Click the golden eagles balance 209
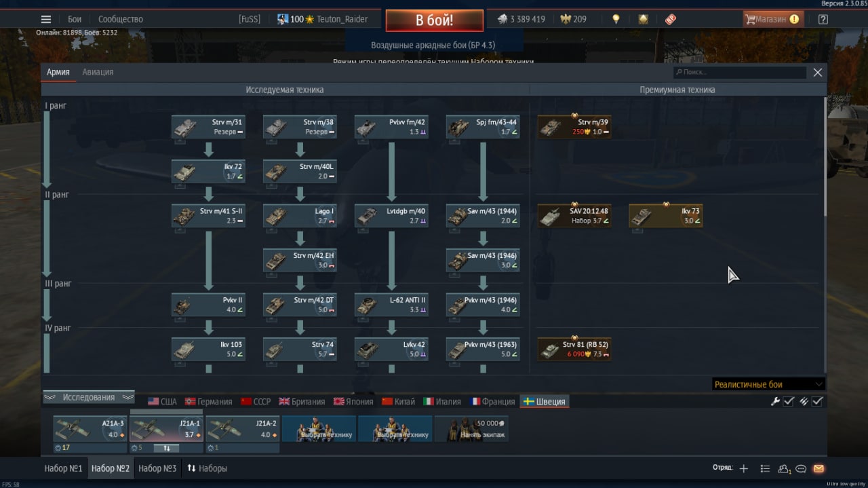Image resolution: width=868 pixels, height=488 pixels. click(574, 19)
